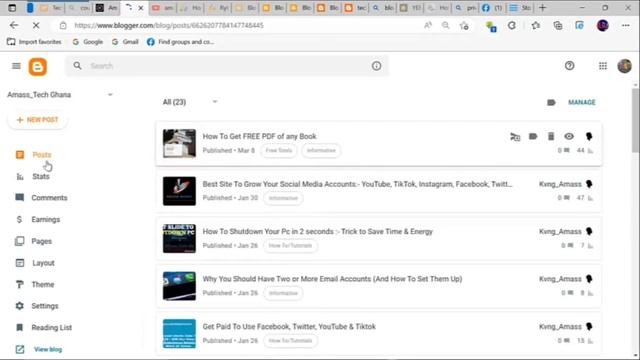Open a new browser tab
Viewport: 640px width, 360px height.
(x=542, y=7)
